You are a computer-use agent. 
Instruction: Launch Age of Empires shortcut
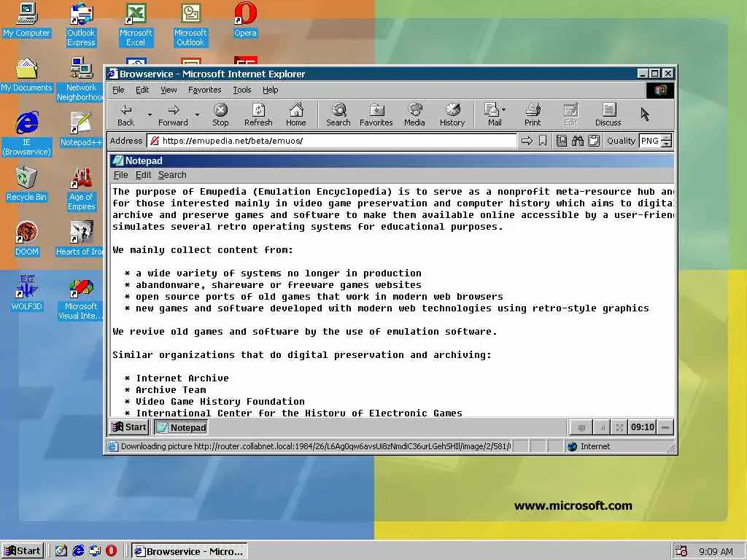click(x=82, y=189)
